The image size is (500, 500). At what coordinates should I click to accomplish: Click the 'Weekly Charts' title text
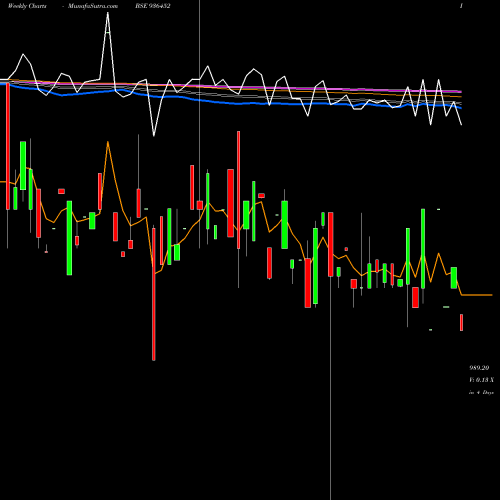point(27,6)
